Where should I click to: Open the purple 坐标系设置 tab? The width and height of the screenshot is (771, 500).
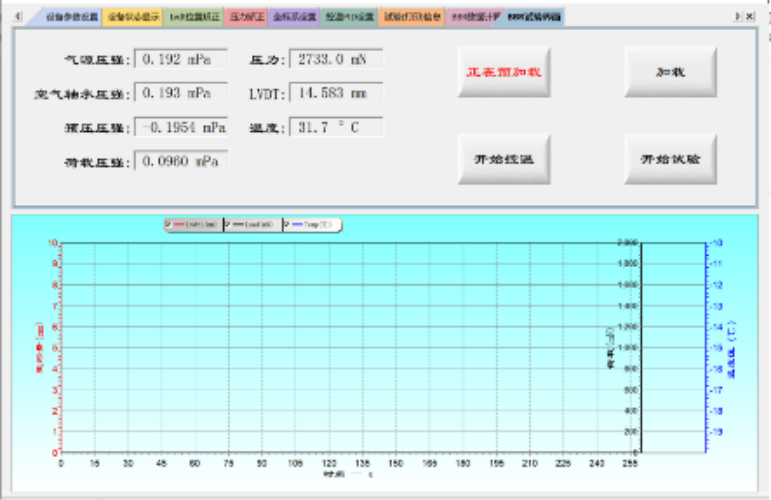tap(295, 17)
